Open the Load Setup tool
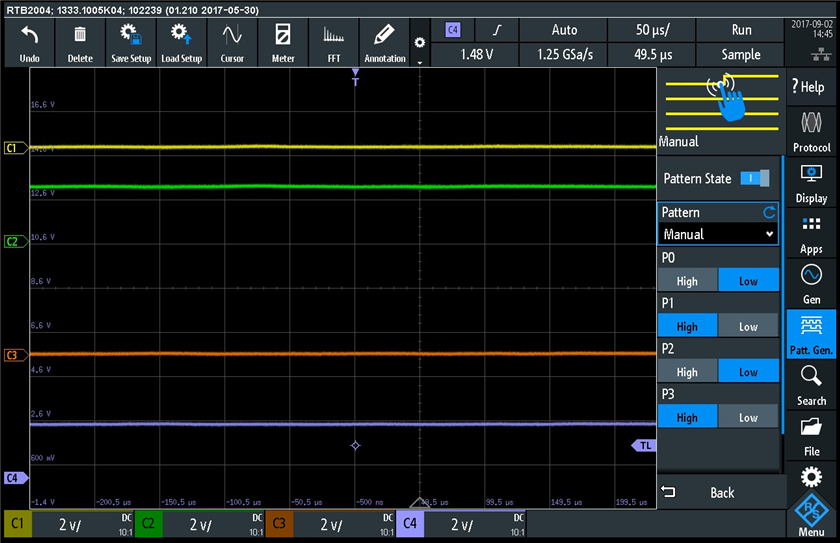This screenshot has height=543, width=840. point(181,43)
